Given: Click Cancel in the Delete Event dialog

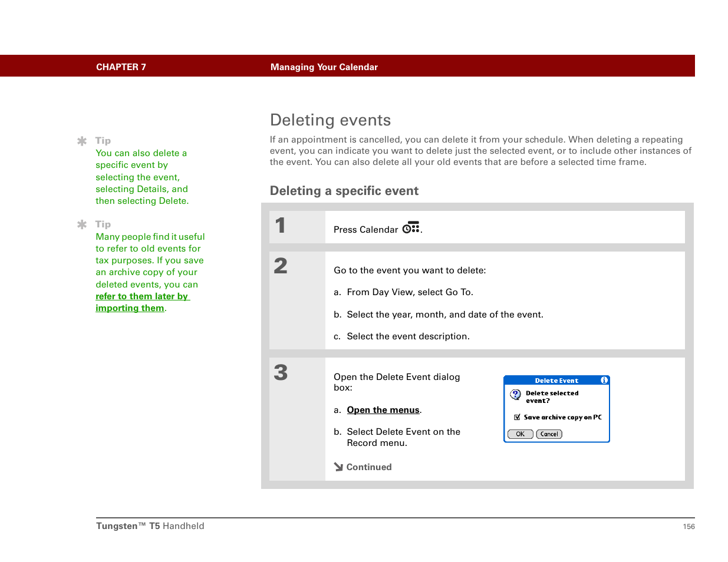Looking at the screenshot, I should [549, 434].
